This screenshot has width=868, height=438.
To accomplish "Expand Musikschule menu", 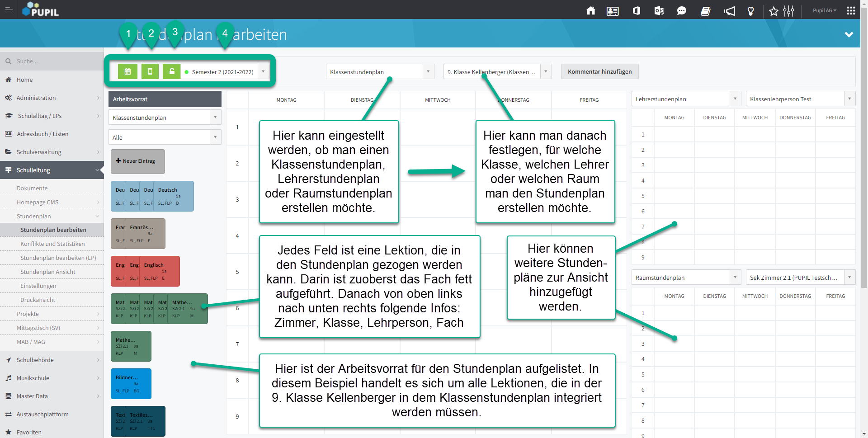I will coord(52,378).
